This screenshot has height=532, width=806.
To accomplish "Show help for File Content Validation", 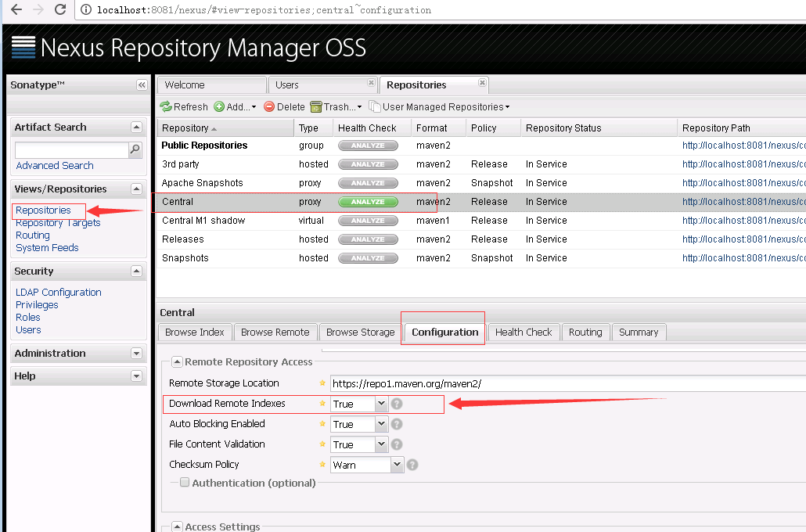I will point(397,444).
